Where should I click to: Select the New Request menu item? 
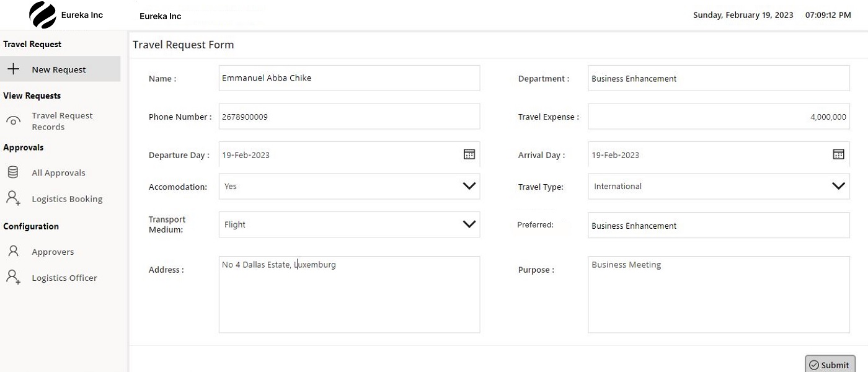(x=58, y=69)
